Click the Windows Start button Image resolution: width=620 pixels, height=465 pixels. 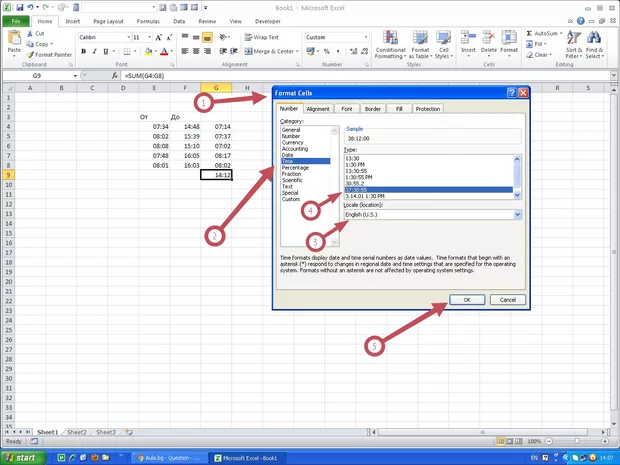pyautogui.click(x=24, y=457)
